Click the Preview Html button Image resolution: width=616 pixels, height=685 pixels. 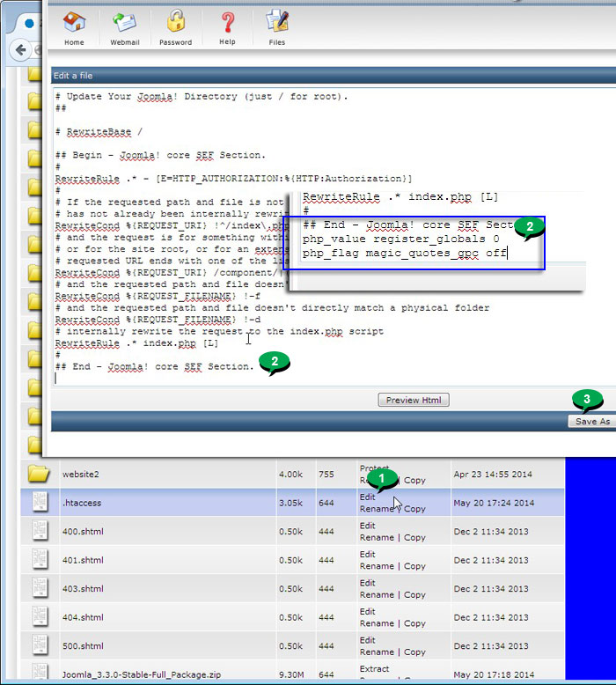(414, 400)
